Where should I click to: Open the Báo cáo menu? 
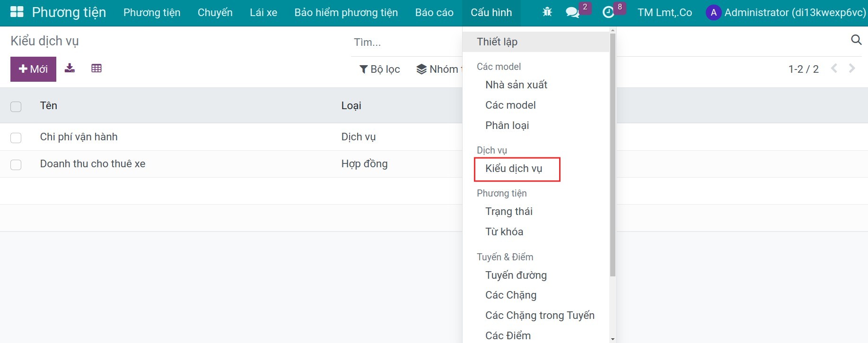pyautogui.click(x=434, y=12)
